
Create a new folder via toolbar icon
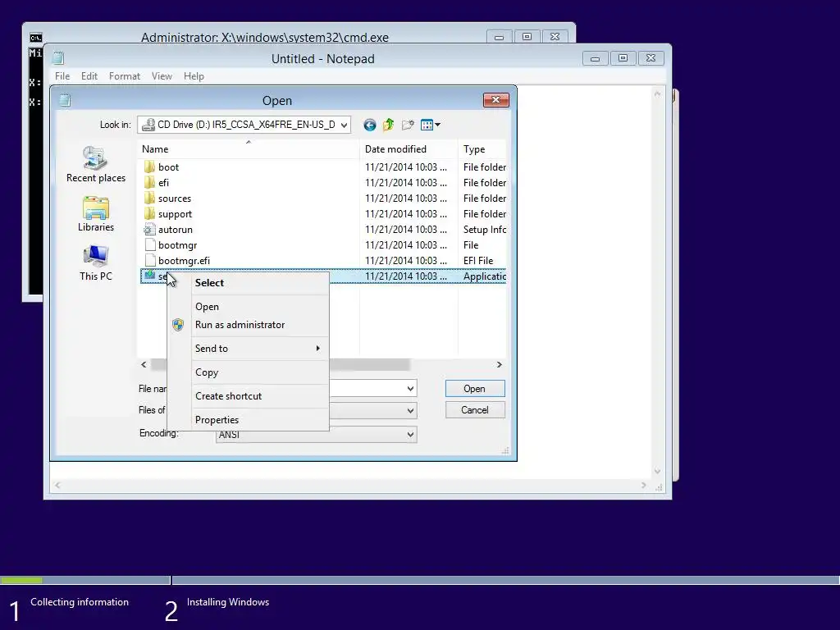click(x=408, y=125)
